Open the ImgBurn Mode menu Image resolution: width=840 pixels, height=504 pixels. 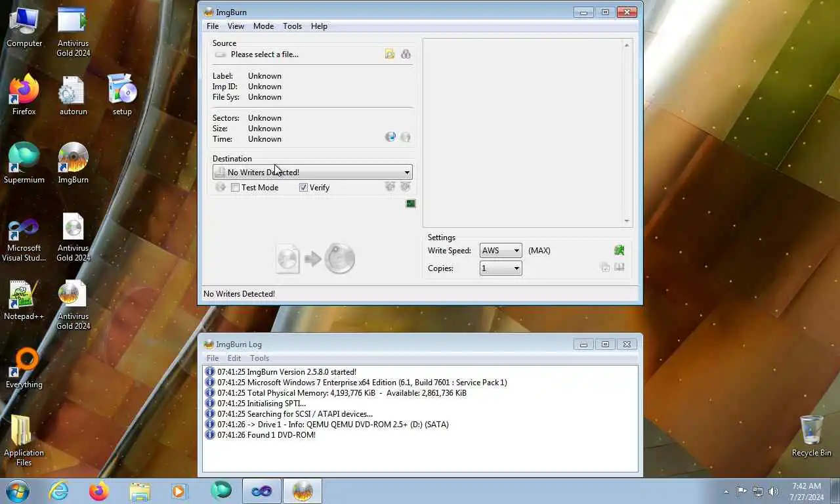[263, 26]
